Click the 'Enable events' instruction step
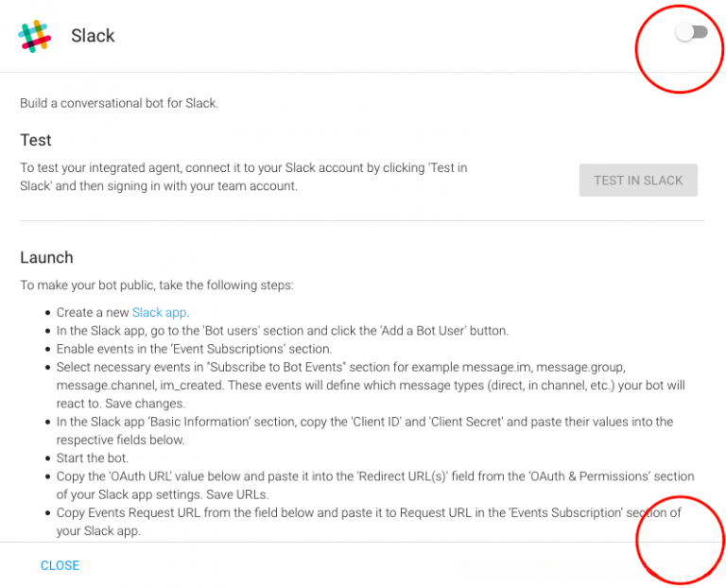 (x=194, y=349)
